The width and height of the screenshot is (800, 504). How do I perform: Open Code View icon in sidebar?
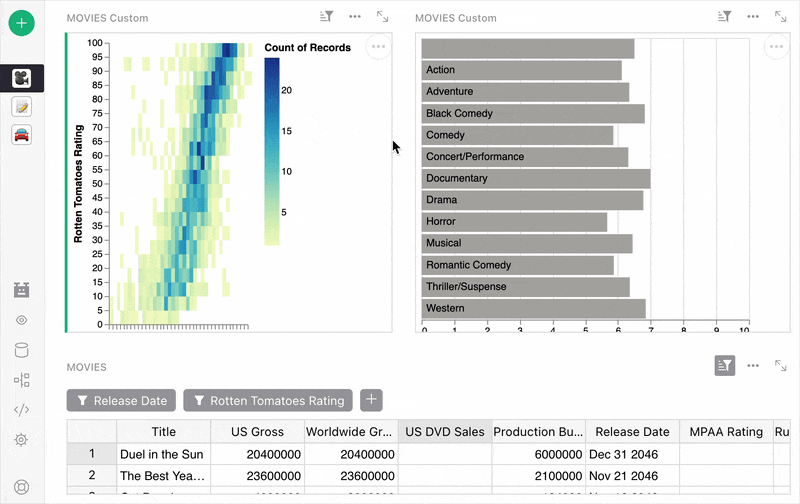point(21,409)
